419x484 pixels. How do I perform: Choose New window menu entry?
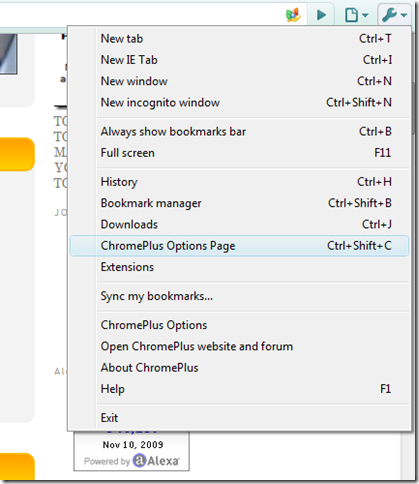tap(239, 81)
